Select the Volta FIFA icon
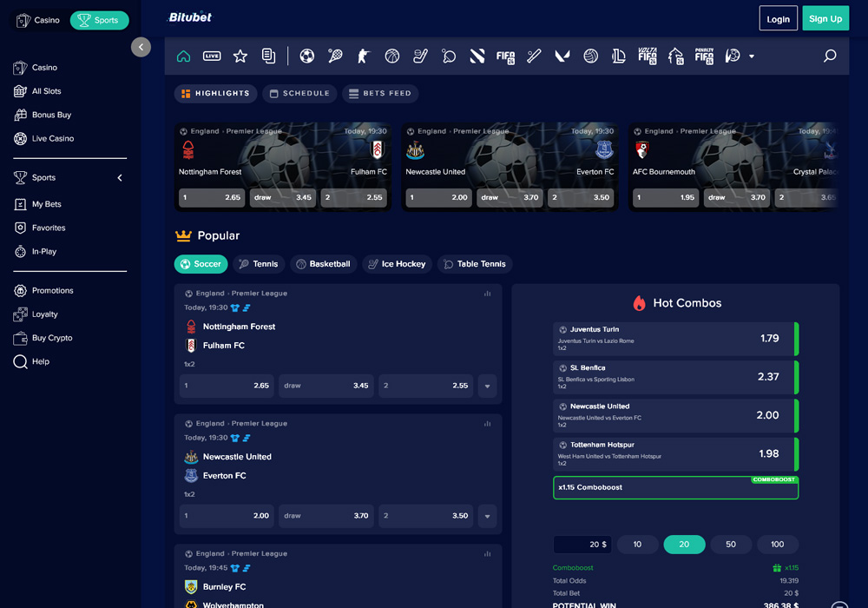The width and height of the screenshot is (868, 608). [648, 56]
